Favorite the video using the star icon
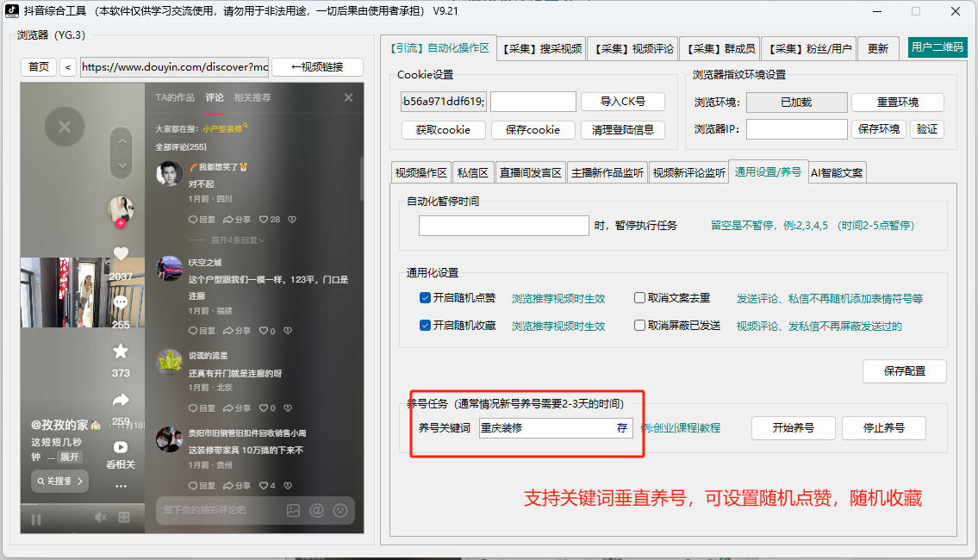The height and width of the screenshot is (560, 978). [x=121, y=349]
